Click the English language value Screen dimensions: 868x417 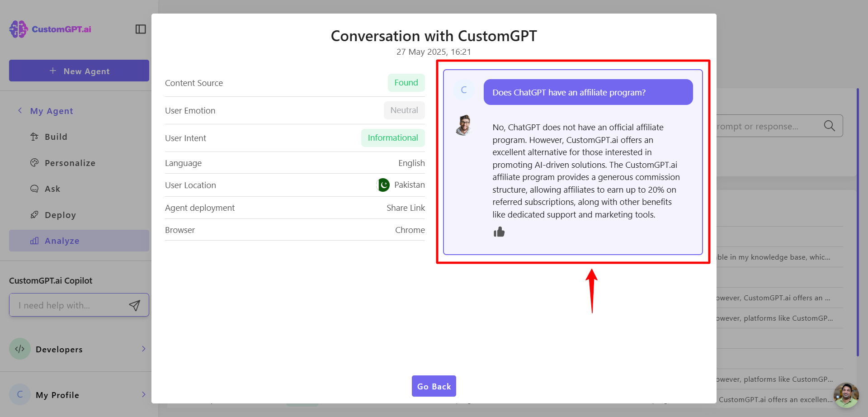click(x=411, y=163)
